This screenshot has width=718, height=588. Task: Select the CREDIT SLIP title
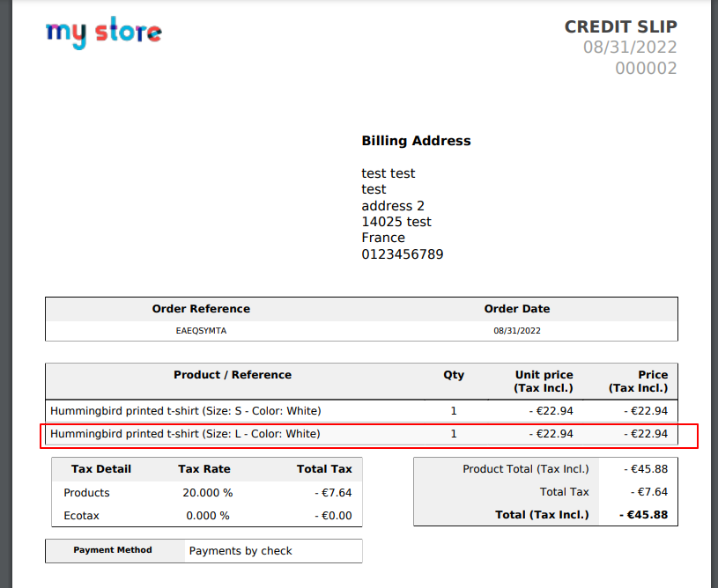pos(620,26)
